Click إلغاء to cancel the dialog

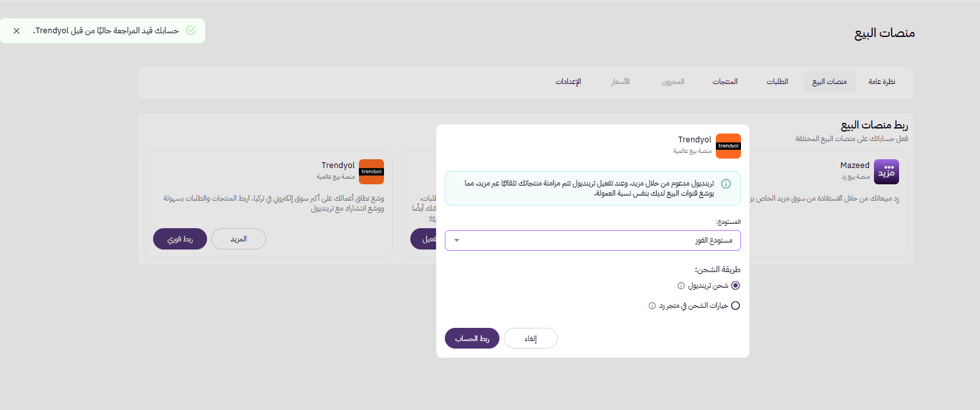point(531,339)
